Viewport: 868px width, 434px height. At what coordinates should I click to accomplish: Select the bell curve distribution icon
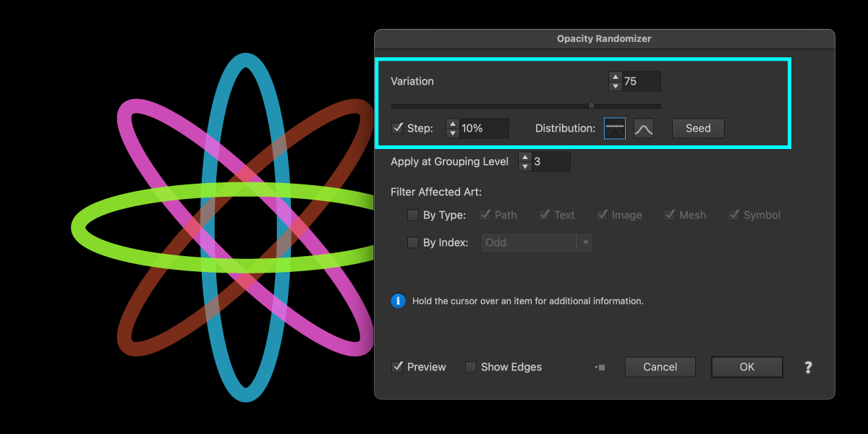[644, 128]
